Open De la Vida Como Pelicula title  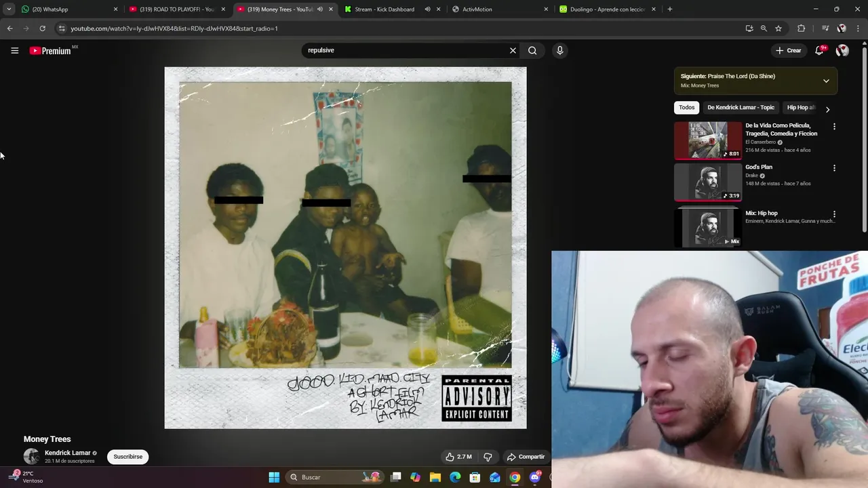781,129
